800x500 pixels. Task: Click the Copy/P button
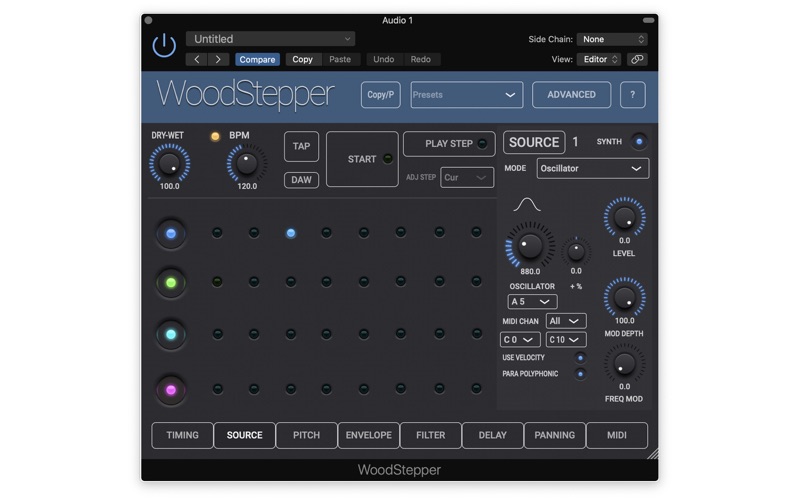click(x=381, y=95)
